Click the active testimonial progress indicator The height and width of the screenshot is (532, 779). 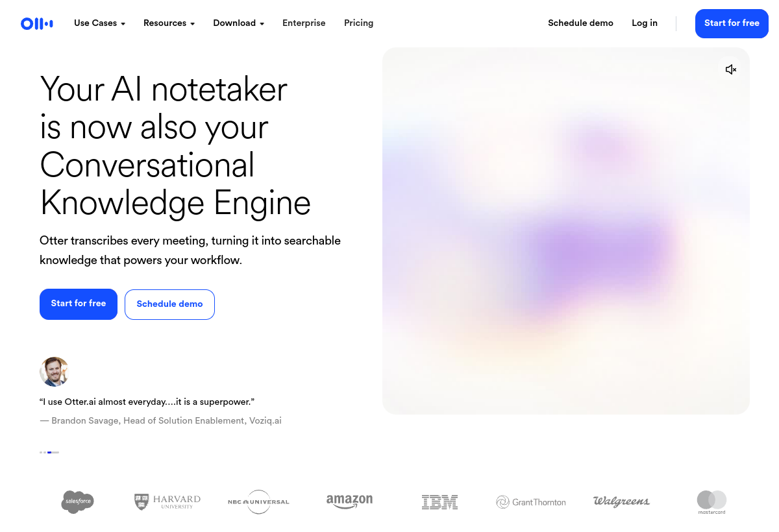coord(53,452)
